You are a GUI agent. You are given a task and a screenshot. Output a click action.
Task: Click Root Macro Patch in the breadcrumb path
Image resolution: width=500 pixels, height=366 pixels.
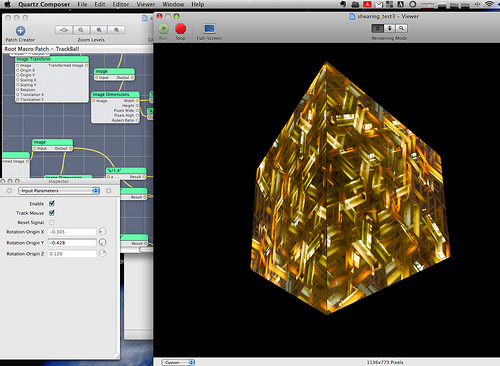[x=27, y=49]
